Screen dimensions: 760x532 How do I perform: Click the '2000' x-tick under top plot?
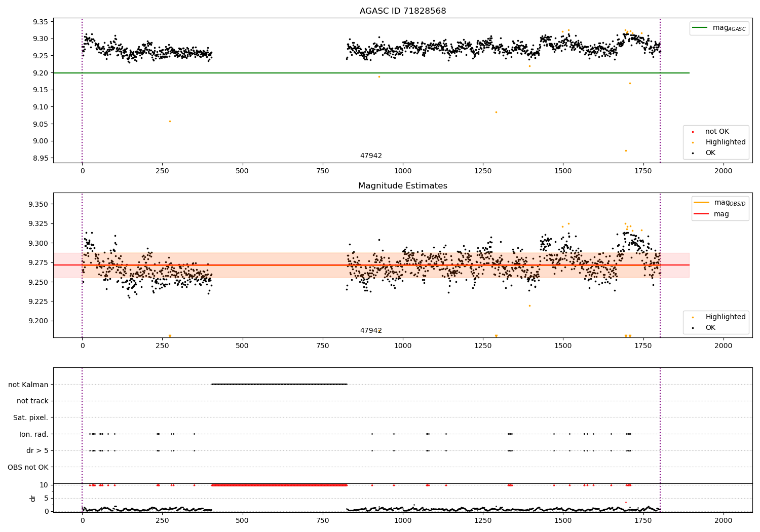(x=724, y=171)
